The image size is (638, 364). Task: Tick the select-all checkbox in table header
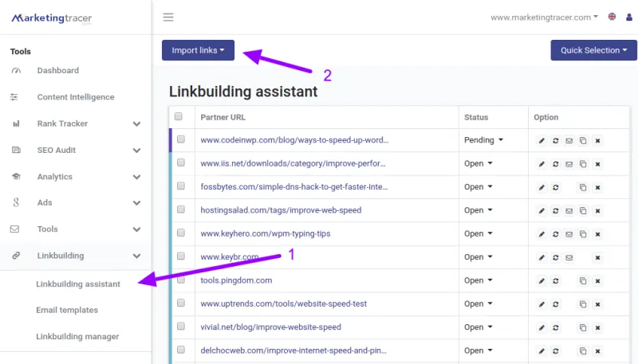[x=178, y=116]
